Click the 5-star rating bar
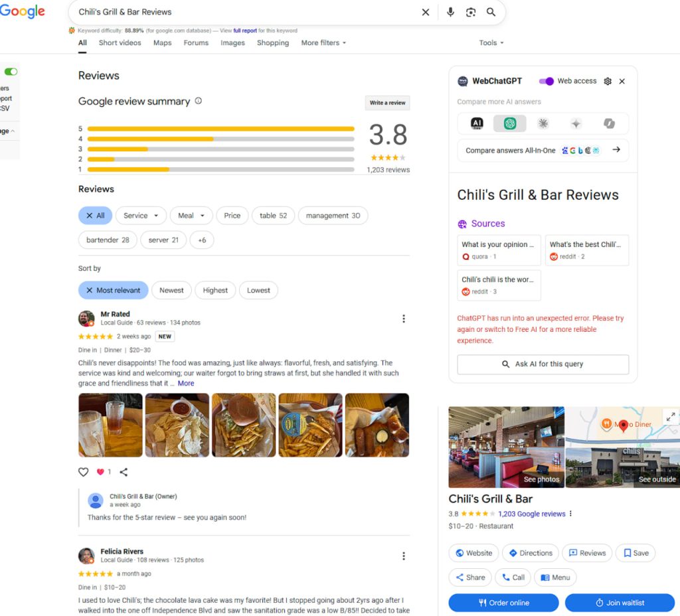This screenshot has height=616, width=680. pos(220,129)
